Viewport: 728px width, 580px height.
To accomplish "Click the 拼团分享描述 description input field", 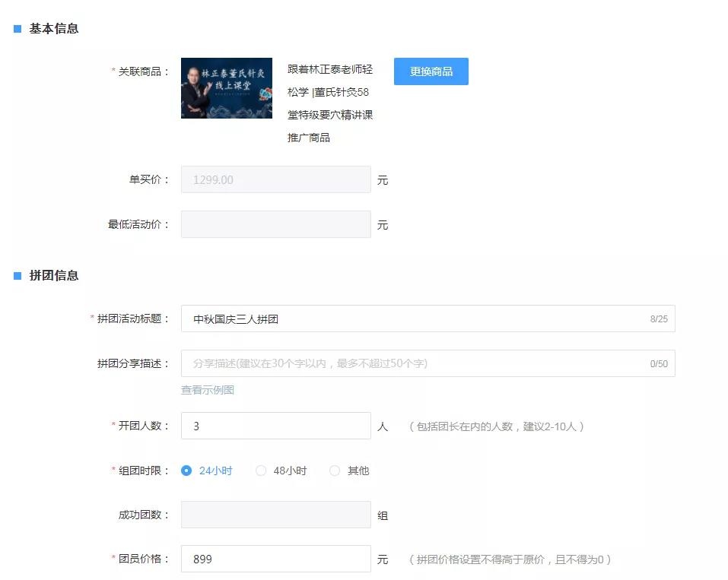I will pyautogui.click(x=342, y=363).
